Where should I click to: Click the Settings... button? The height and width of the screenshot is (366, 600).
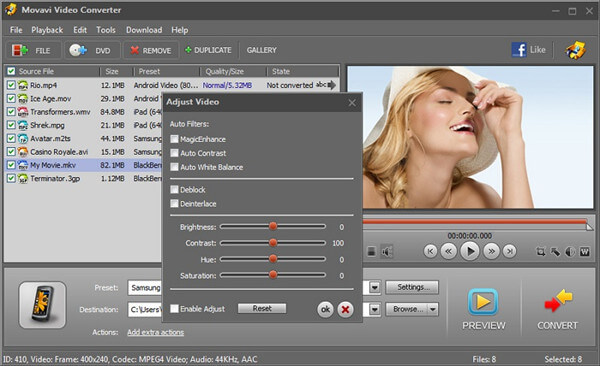pos(412,287)
